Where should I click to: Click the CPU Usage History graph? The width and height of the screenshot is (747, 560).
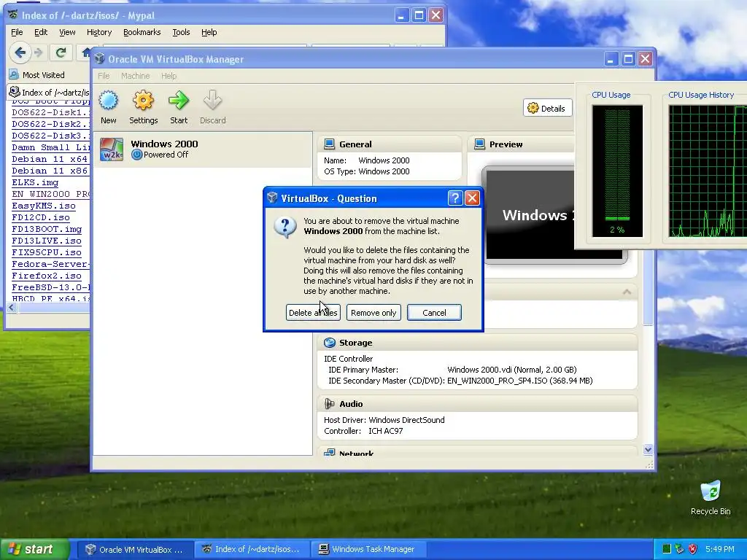click(708, 171)
